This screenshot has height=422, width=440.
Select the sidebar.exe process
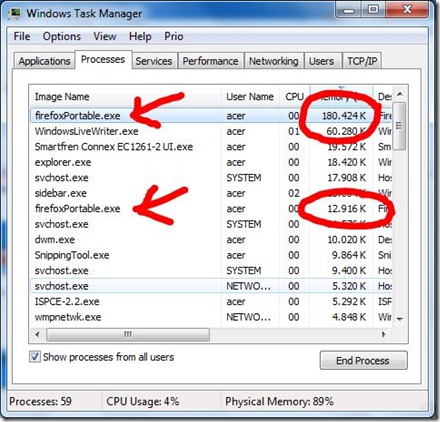click(211, 193)
